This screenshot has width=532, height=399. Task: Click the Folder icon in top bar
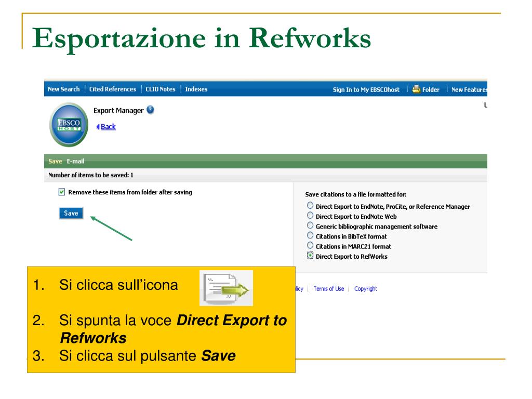416,89
